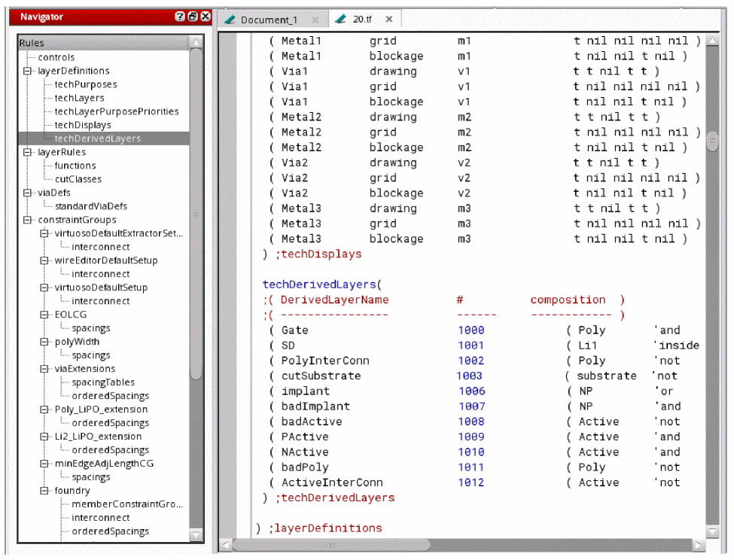Collapse the viaDefs tree node
The image size is (734, 560).
tap(29, 193)
